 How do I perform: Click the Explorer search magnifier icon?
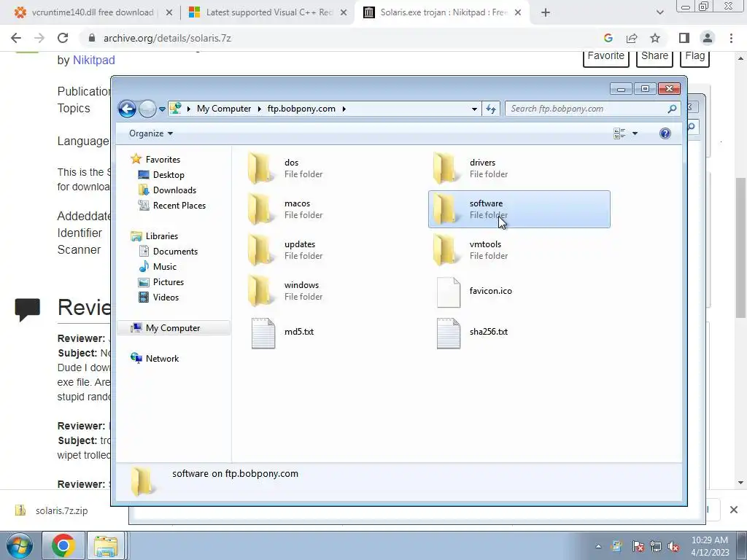pos(672,109)
